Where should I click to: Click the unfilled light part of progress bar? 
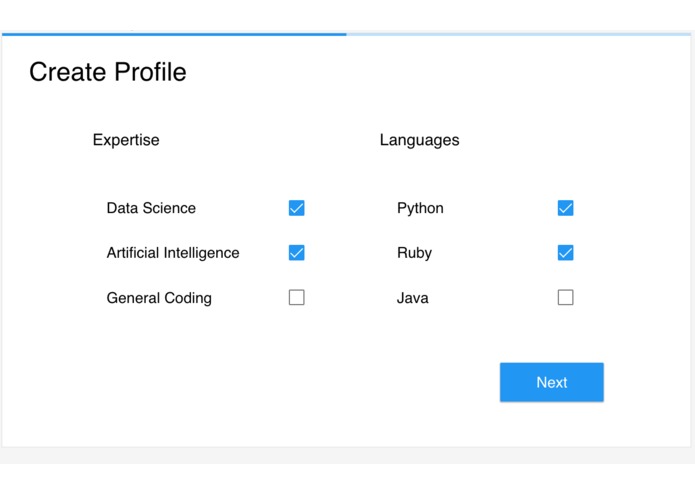click(x=518, y=34)
